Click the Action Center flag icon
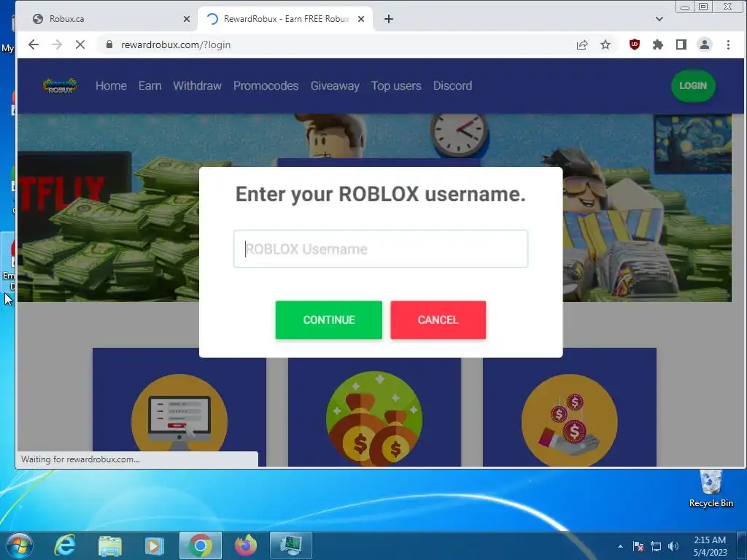 tap(638, 546)
